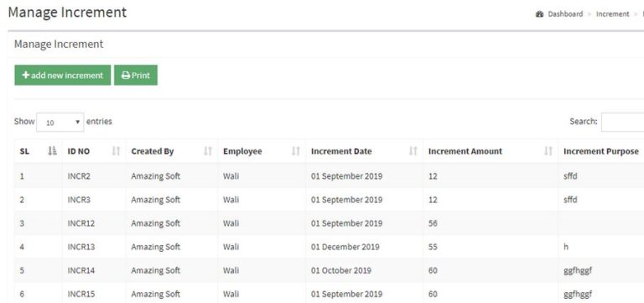The image size is (644, 303).
Task: Focus the Search input field
Action: coord(623,122)
